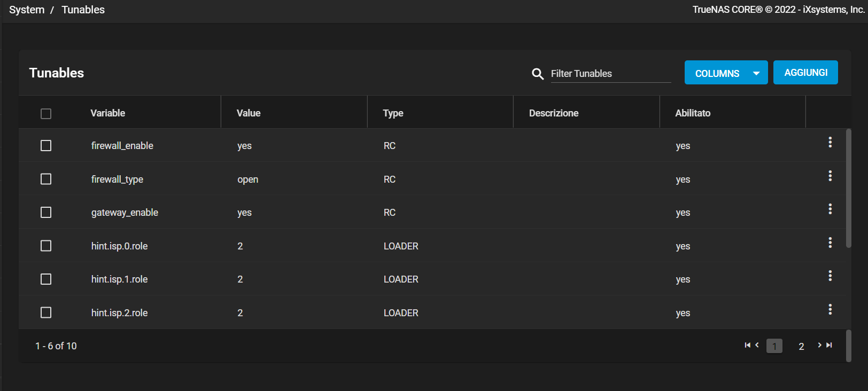Select page 1 in pagination
Screen dimensions: 868x391
[x=774, y=346]
